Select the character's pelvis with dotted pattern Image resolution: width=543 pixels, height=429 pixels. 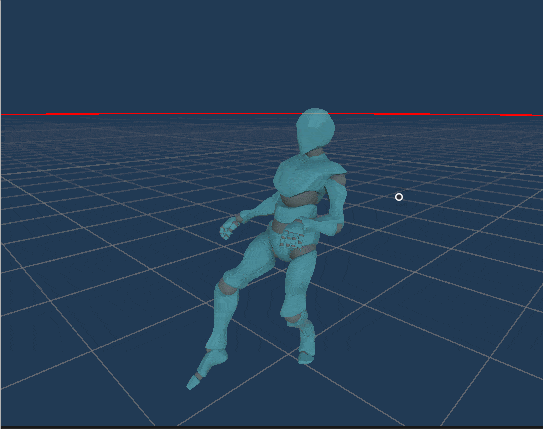coord(293,242)
